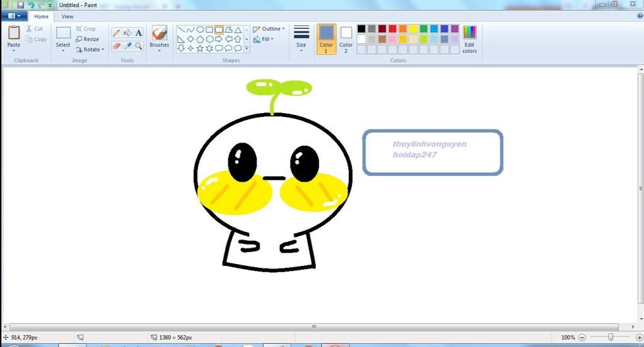This screenshot has width=644, height=347.
Task: Select the Text tool
Action: point(139,33)
